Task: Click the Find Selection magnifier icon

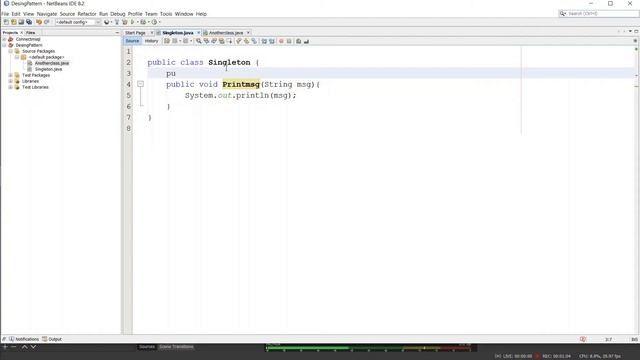Action: click(198, 41)
